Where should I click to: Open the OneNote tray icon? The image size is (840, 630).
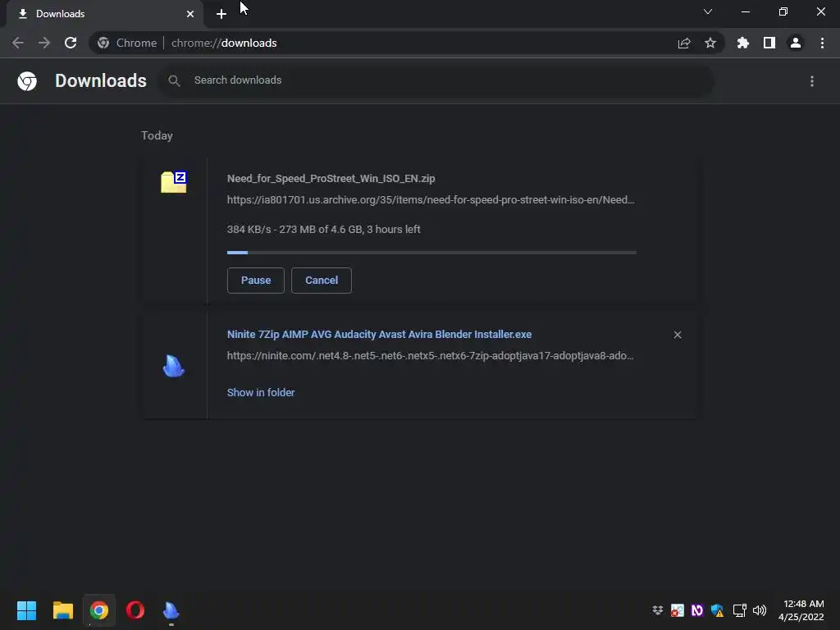pos(697,610)
